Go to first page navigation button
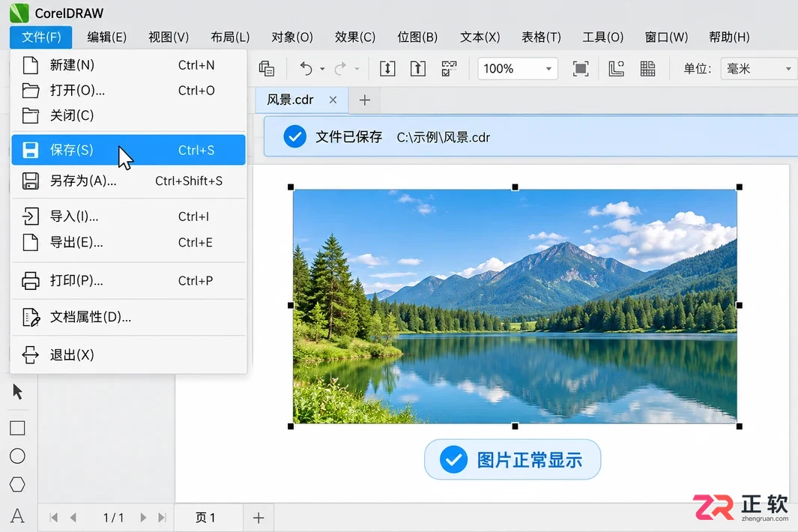798x532 pixels. [x=53, y=518]
